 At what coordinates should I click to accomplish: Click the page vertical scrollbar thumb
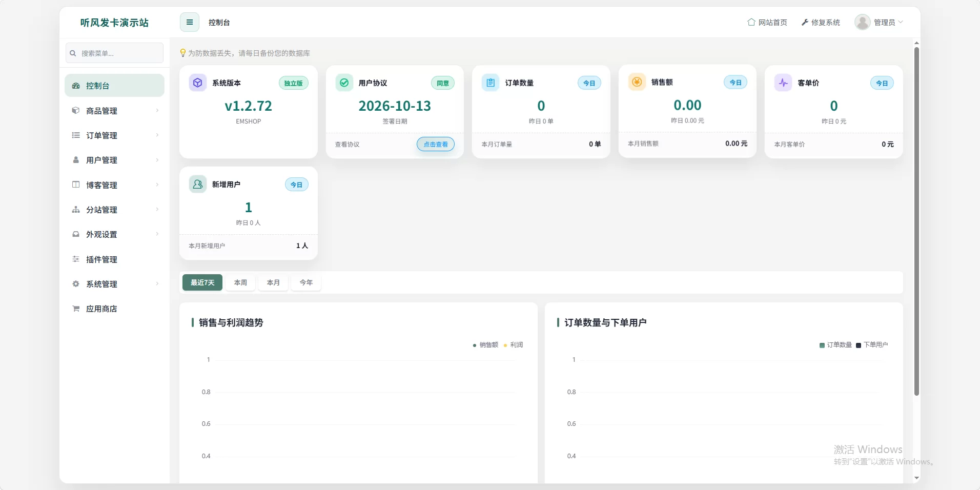point(916,221)
